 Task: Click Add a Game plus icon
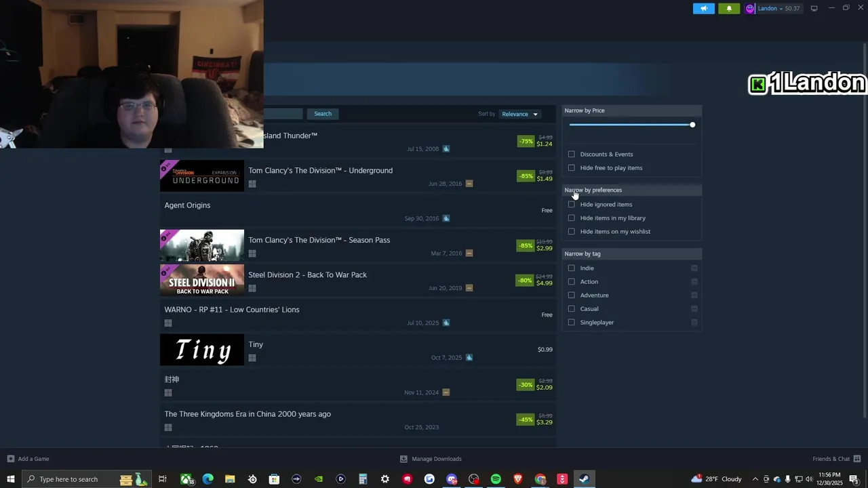(x=10, y=459)
